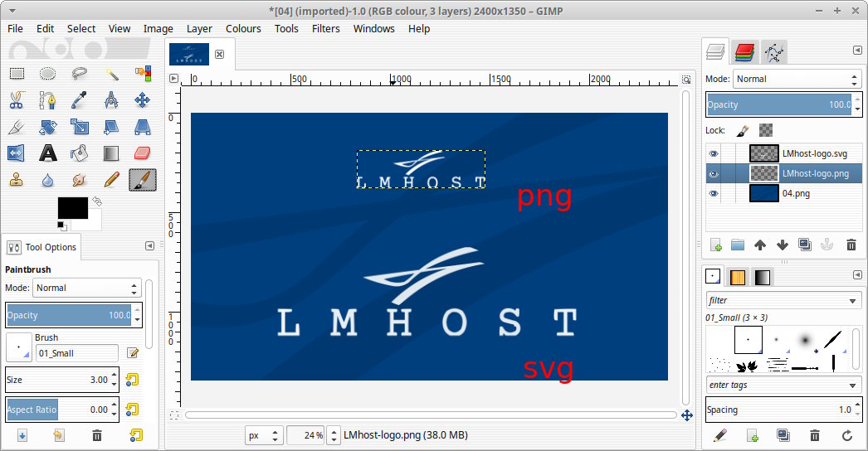Reset colours to default black and white
Screen dimensions: 868x451
click(61, 225)
